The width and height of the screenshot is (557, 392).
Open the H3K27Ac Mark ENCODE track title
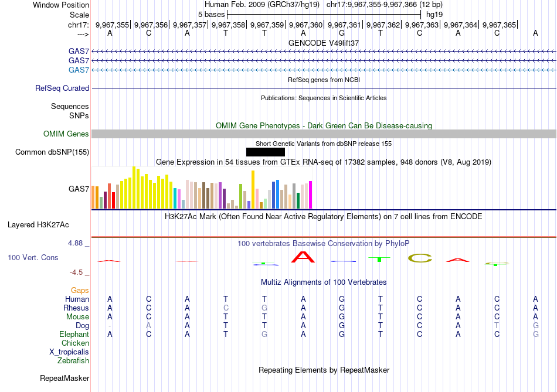(x=324, y=217)
